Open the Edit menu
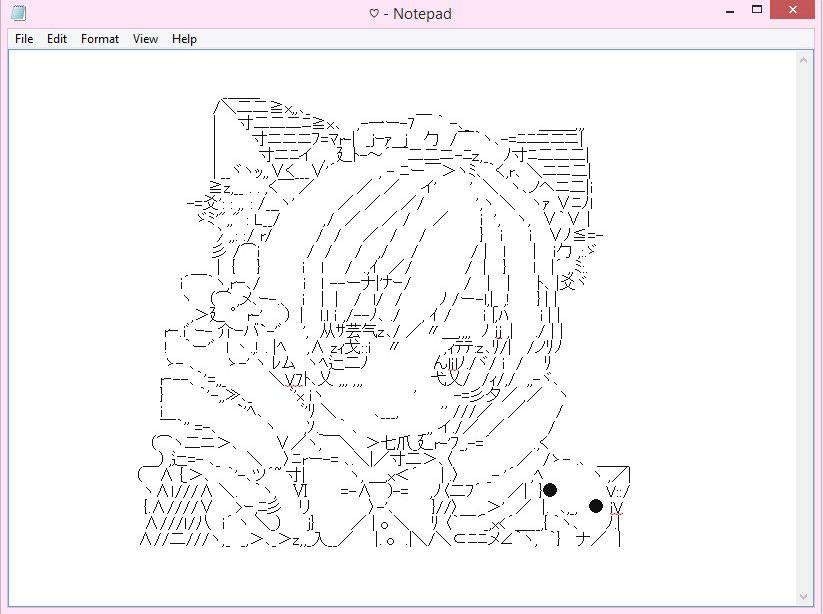The height and width of the screenshot is (614, 823). pyautogui.click(x=57, y=39)
